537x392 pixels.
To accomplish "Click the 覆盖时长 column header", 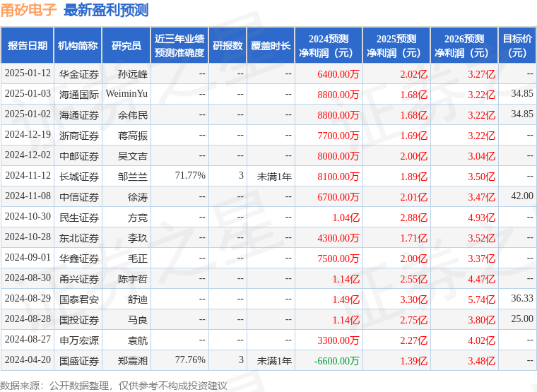I will coord(271,45).
